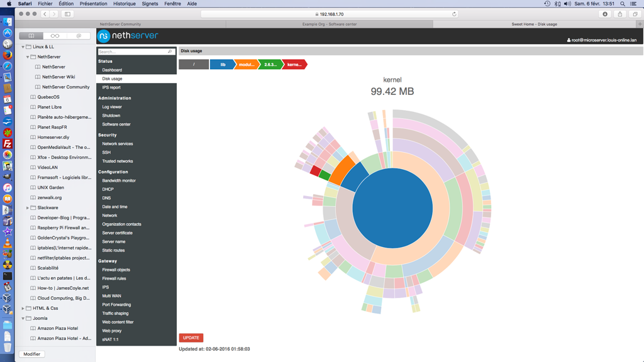Open Spotlight search in menu bar
Screen dimensions: 644x362
coord(623,4)
